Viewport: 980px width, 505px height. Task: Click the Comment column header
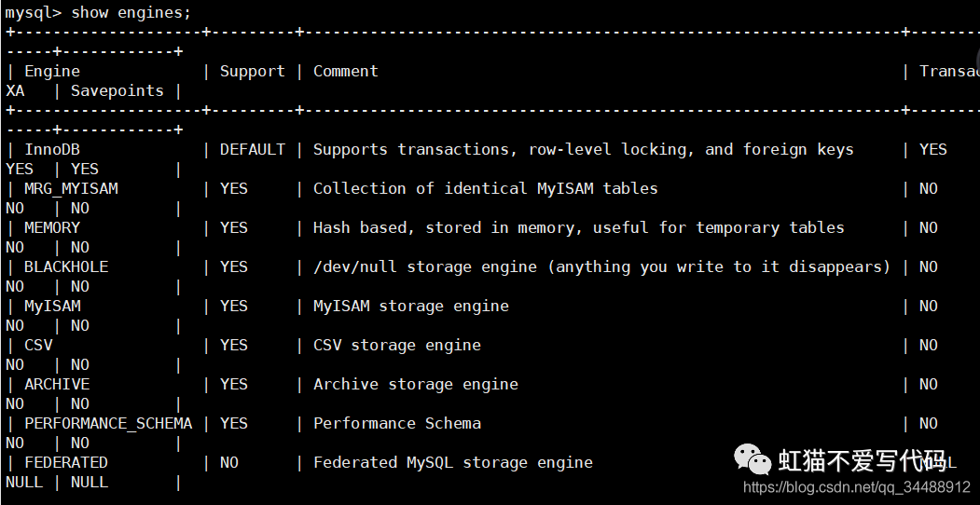346,72
